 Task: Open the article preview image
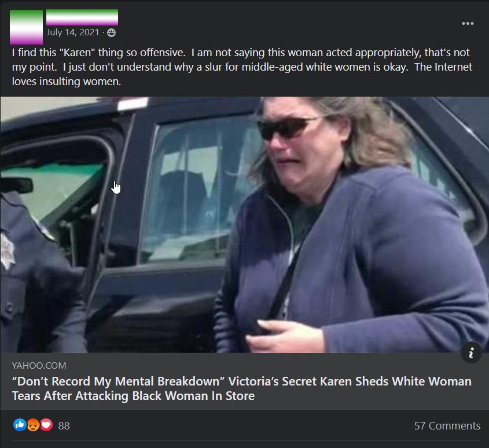[x=244, y=225]
